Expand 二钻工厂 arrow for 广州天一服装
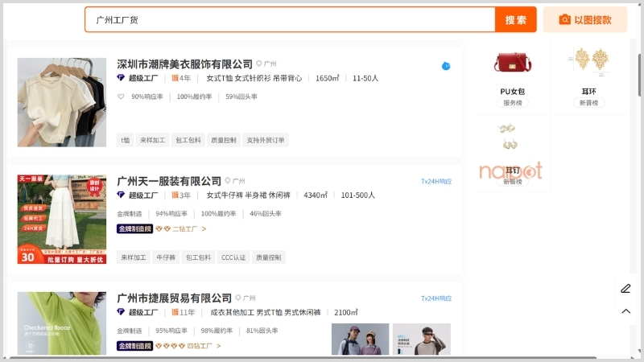This screenshot has height=362, width=644. click(204, 229)
